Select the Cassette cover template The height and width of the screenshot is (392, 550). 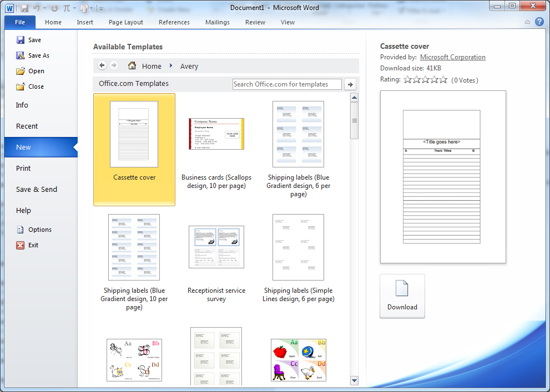(x=134, y=150)
